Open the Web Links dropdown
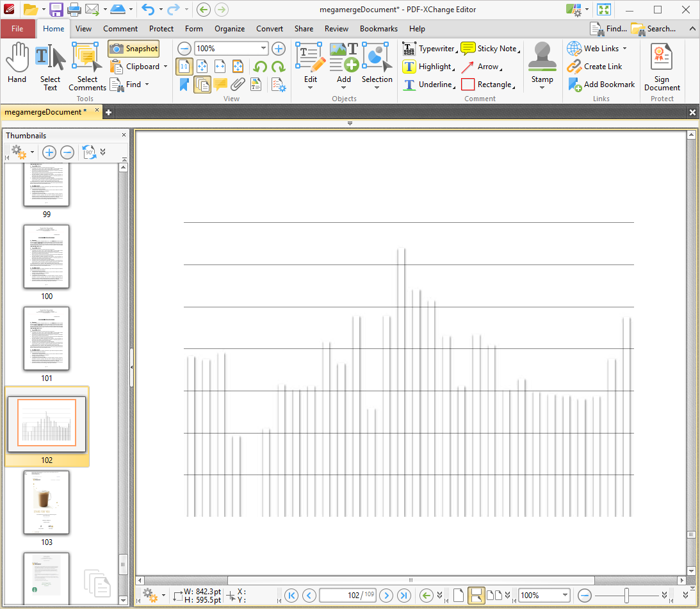This screenshot has width=700, height=609. click(x=624, y=48)
